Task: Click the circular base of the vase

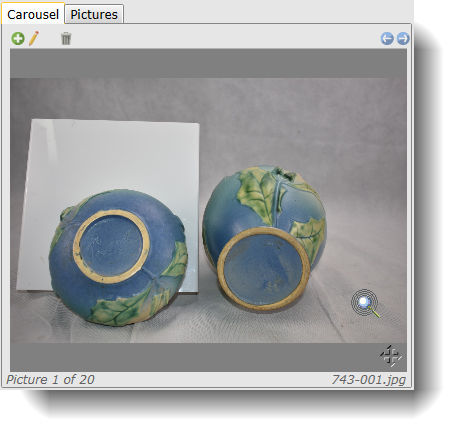Action: point(263,269)
